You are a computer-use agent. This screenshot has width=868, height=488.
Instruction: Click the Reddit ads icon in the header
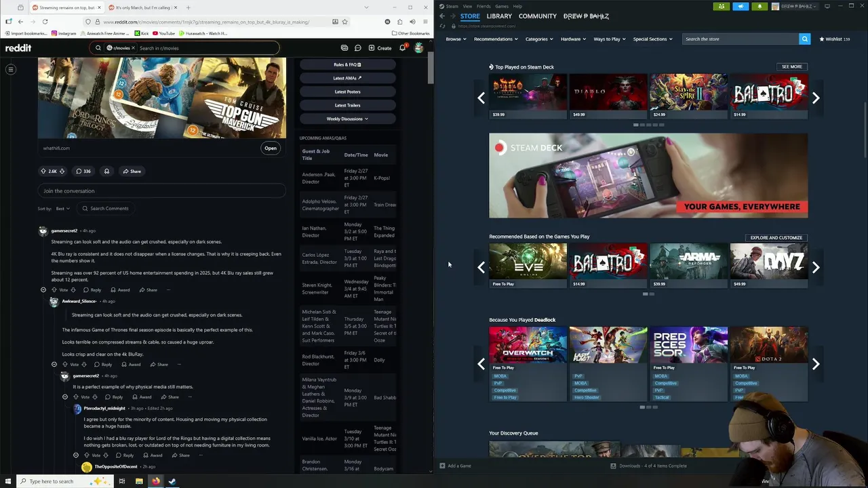coord(344,48)
